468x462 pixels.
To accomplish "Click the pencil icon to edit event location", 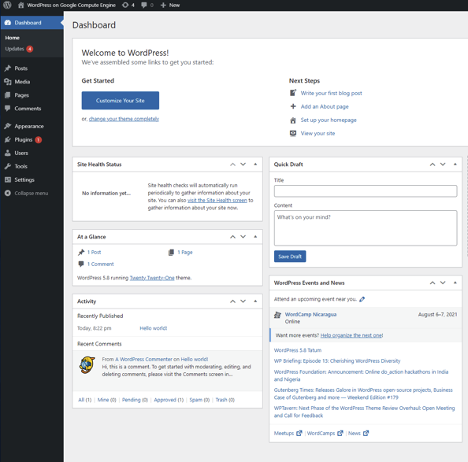I will [x=362, y=299].
